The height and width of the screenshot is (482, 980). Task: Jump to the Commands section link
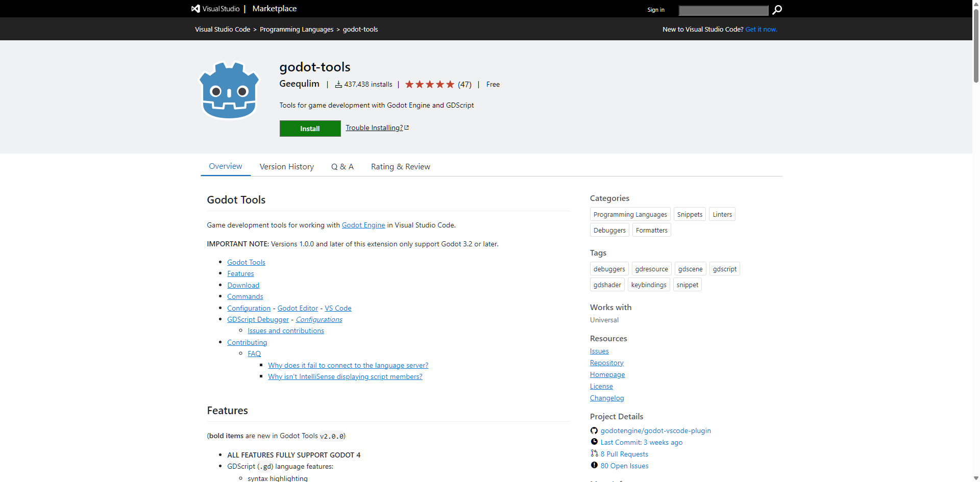point(245,296)
